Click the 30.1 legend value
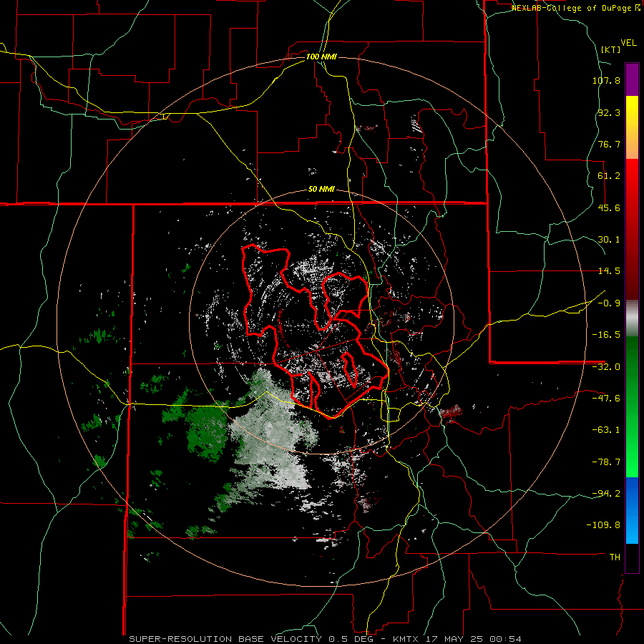Image resolution: width=644 pixels, height=644 pixels. click(x=609, y=240)
